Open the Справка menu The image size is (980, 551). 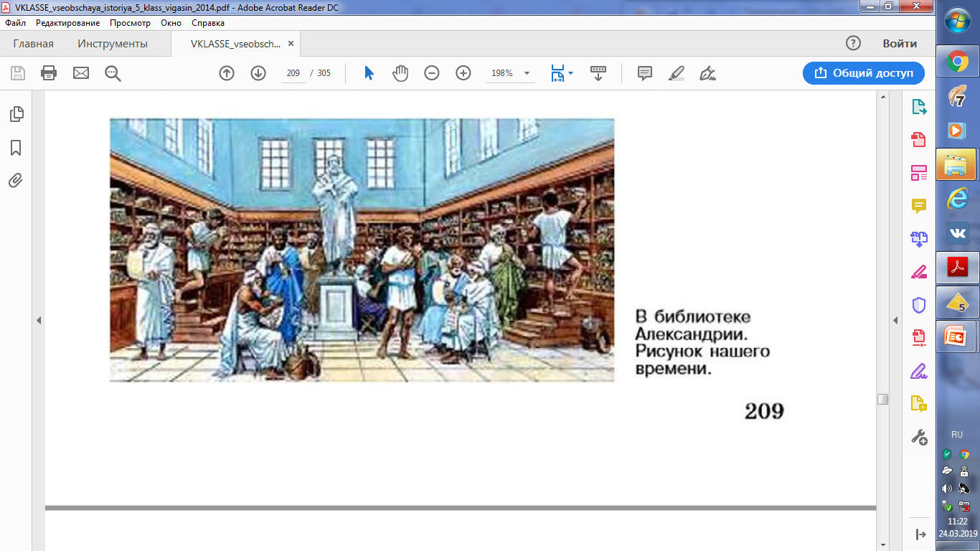point(208,23)
